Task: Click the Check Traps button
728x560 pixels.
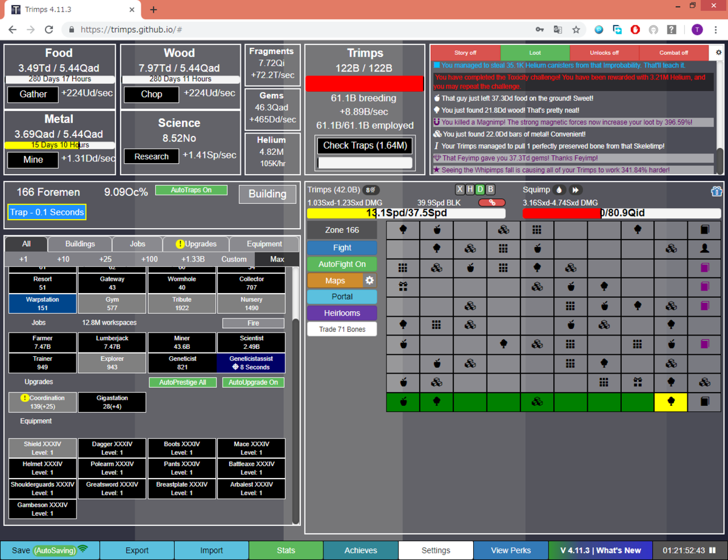Action: 365,145
